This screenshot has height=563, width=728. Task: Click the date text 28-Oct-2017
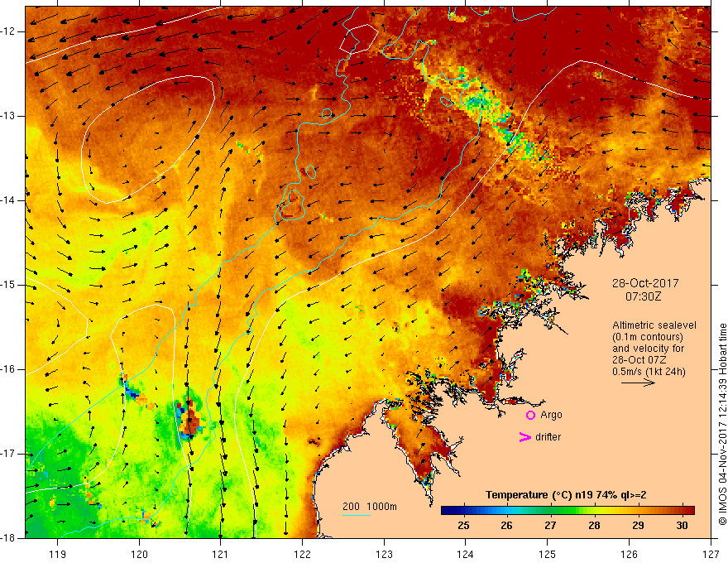645,283
